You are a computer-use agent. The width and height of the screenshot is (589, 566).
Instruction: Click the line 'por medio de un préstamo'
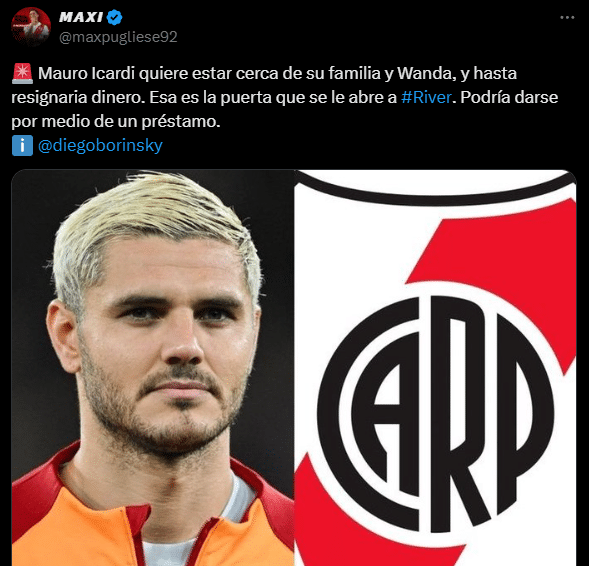tap(116, 122)
